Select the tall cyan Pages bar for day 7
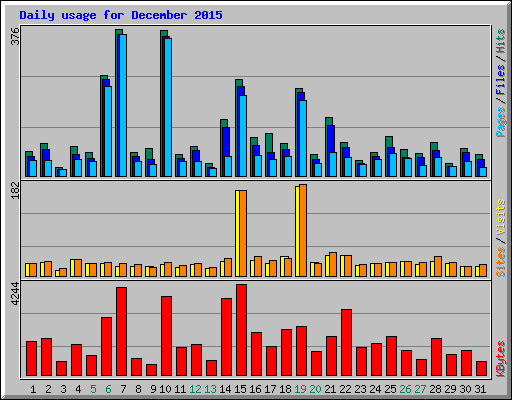The width and height of the screenshot is (512, 400). point(123,105)
